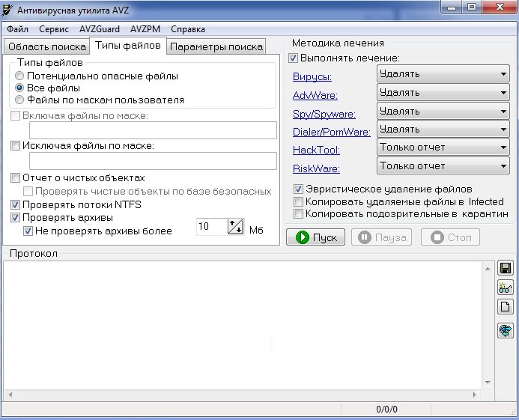Screen dimensions: 519x420
Task: Toggle 'Эвристическое удаление файлов' checkbox
Action: (x=298, y=189)
